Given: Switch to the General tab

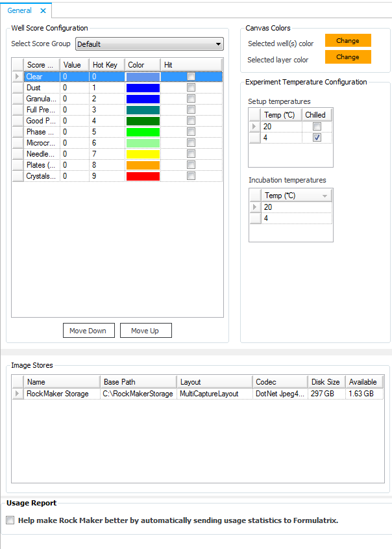Looking at the screenshot, I should click(19, 11).
